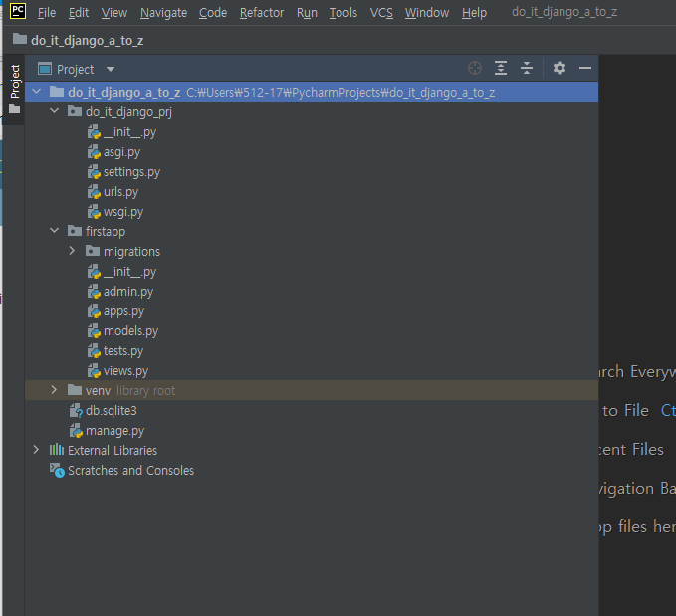Image resolution: width=676 pixels, height=616 pixels.
Task: Click the venv folder icon
Action: (75, 390)
